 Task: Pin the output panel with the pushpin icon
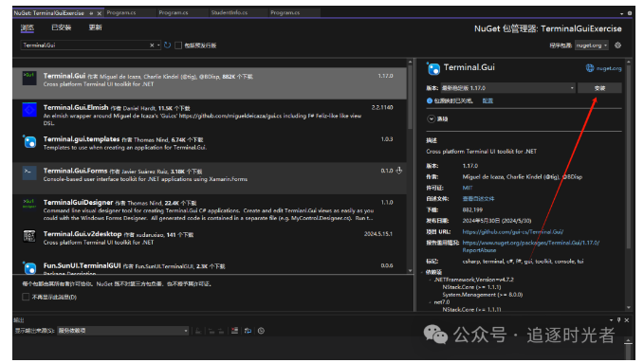tap(619, 320)
